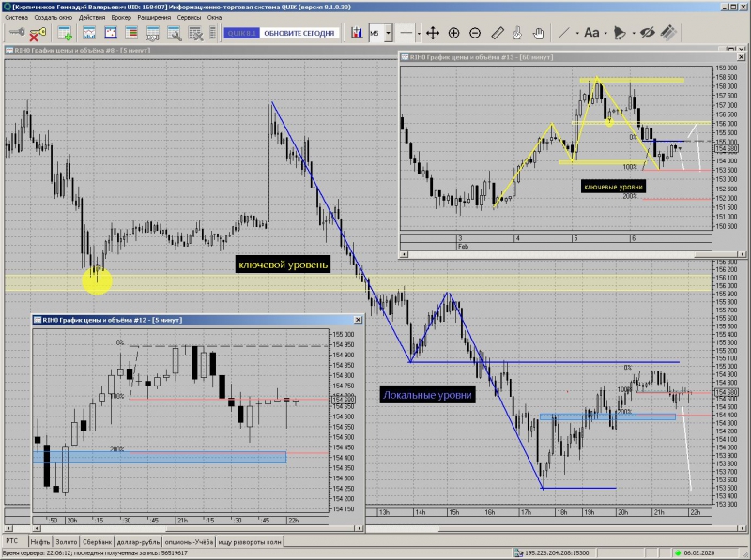Image resolution: width=751 pixels, height=560 pixels.
Task: Click the server connection icon in status bar
Action: point(518,552)
